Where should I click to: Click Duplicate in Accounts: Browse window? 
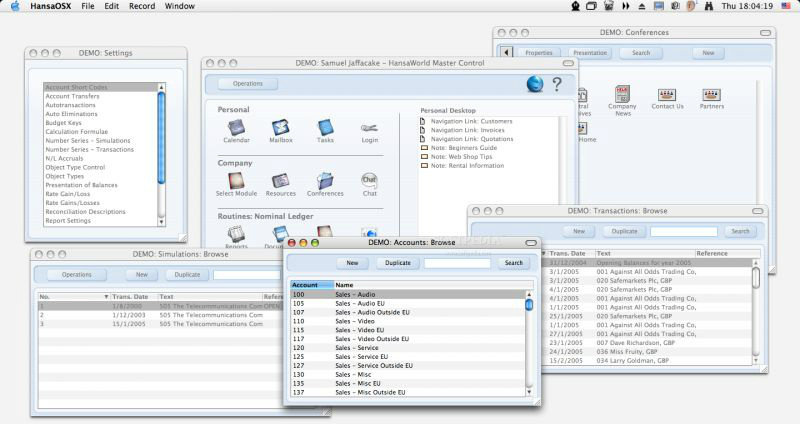[x=397, y=263]
